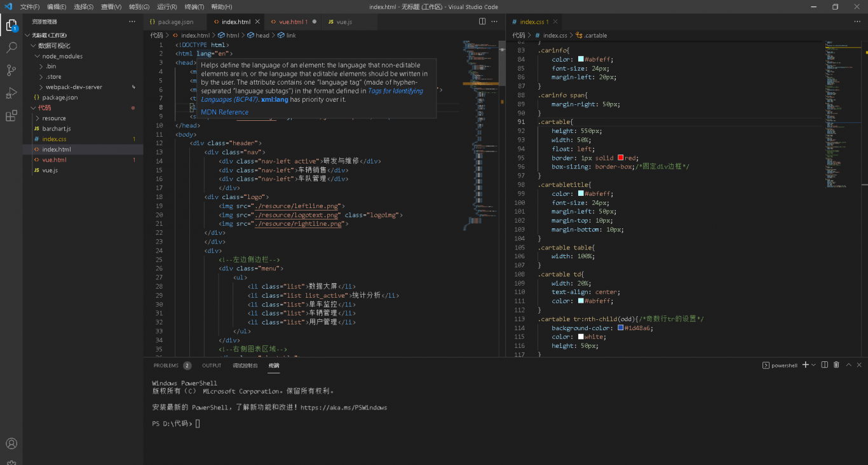Open color picker for .carinfo #abfeff swatch
Viewport: 868px width, 465px height.
[x=581, y=59]
